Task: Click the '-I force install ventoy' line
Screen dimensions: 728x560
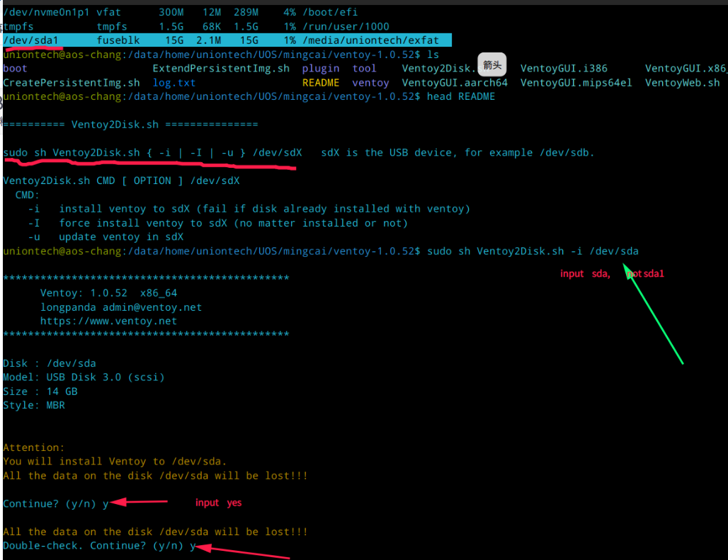Action: [217, 223]
